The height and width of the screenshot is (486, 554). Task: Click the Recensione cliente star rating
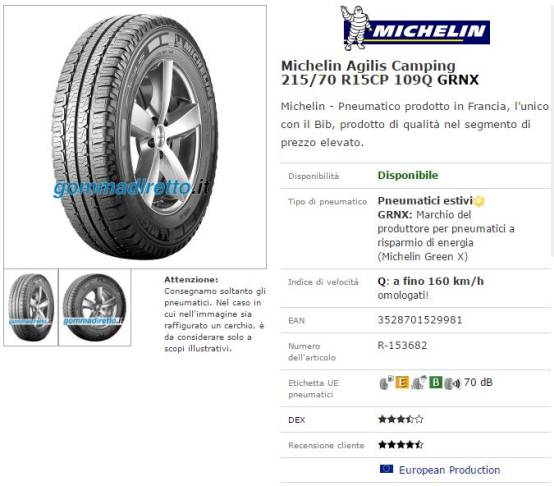(x=401, y=445)
